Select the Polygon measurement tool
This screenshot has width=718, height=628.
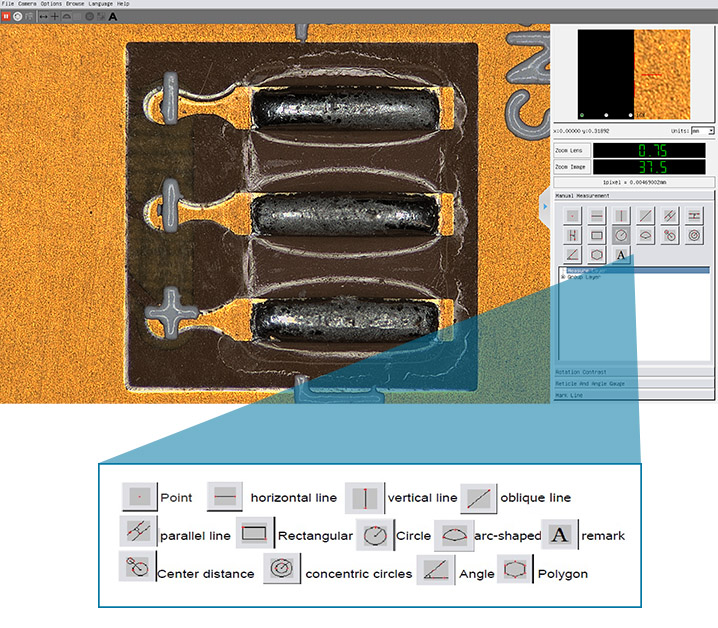point(596,255)
